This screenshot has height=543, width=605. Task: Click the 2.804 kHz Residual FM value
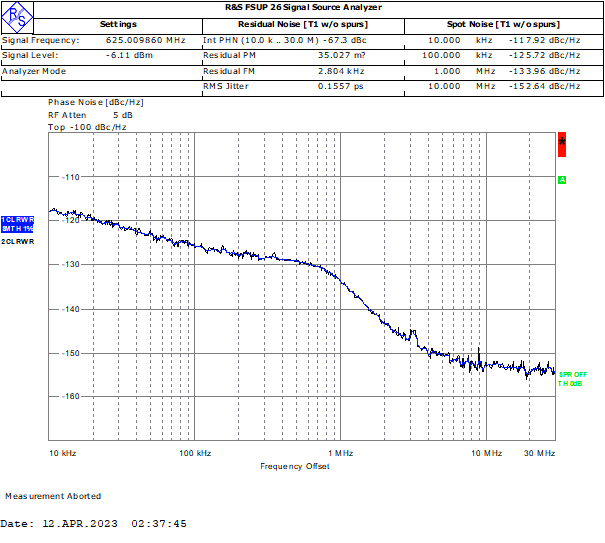click(341, 71)
